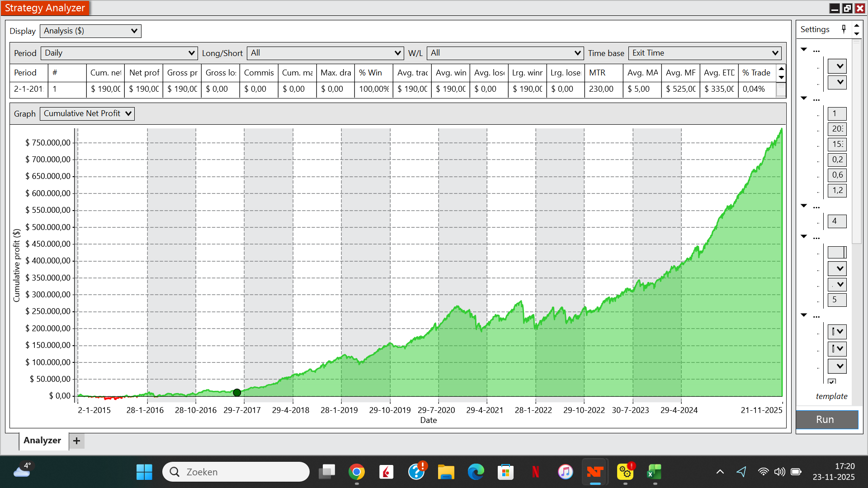
Task: Add a new tab with plus button
Action: [x=77, y=441]
